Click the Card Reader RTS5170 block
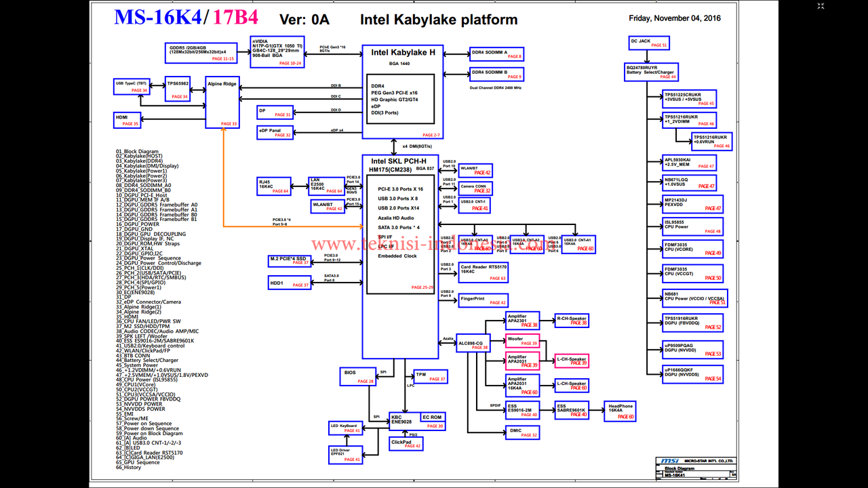The height and width of the screenshot is (488, 868). point(483,272)
